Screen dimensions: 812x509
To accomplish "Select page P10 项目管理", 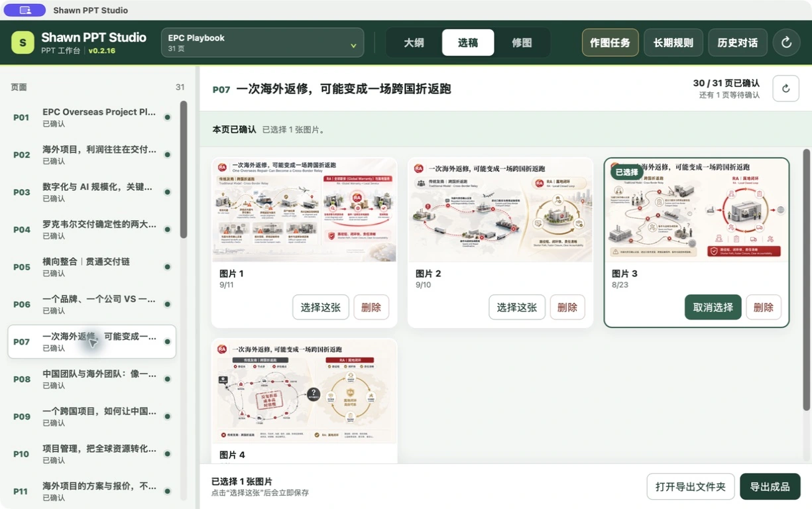I will click(91, 454).
